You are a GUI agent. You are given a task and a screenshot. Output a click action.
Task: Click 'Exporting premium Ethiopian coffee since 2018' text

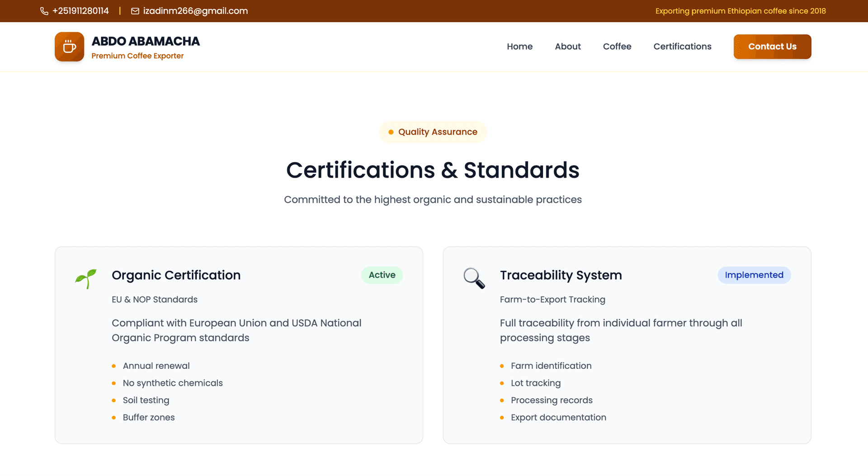point(741,11)
